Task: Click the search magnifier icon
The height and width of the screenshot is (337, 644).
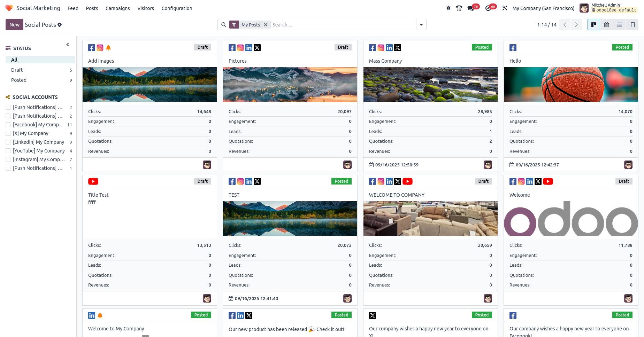Action: point(224,25)
